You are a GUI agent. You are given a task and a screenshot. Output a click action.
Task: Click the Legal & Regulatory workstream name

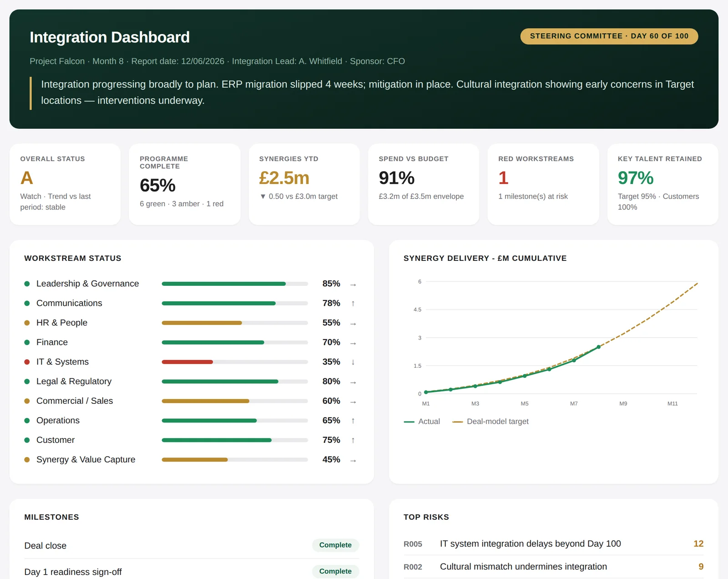point(74,381)
